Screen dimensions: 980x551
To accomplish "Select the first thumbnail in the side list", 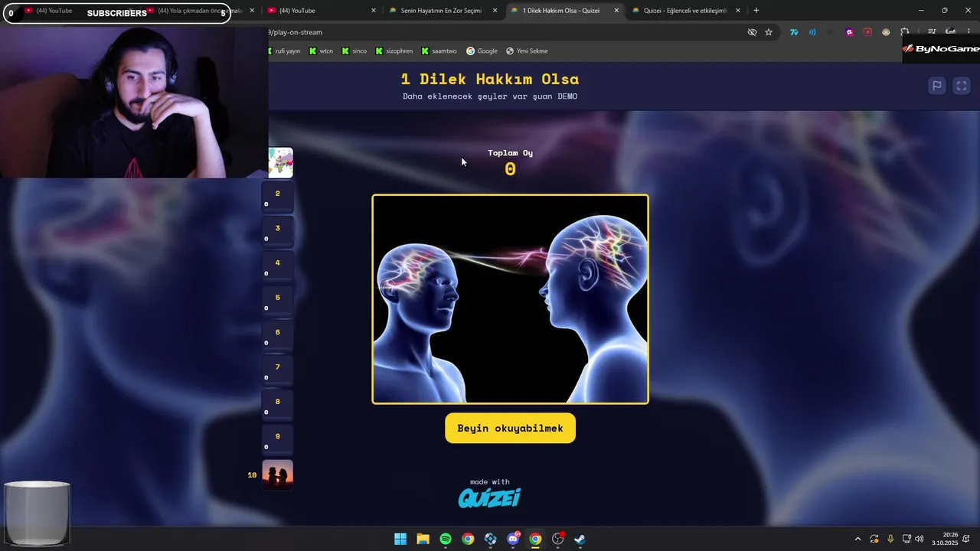I will click(280, 162).
